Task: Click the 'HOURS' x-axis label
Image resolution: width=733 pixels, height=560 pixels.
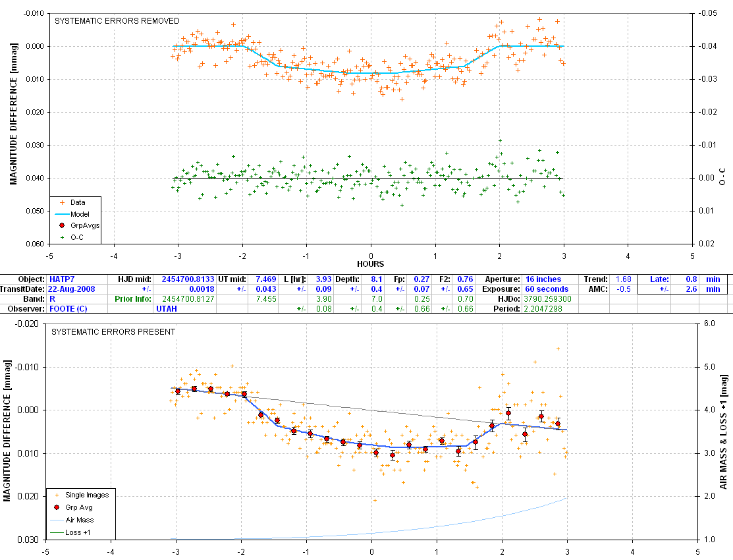Action: click(371, 264)
